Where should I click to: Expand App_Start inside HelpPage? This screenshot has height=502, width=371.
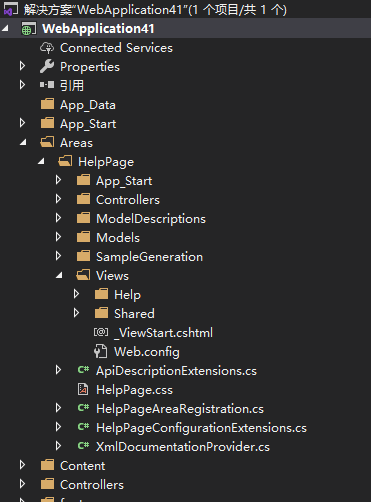coord(58,180)
